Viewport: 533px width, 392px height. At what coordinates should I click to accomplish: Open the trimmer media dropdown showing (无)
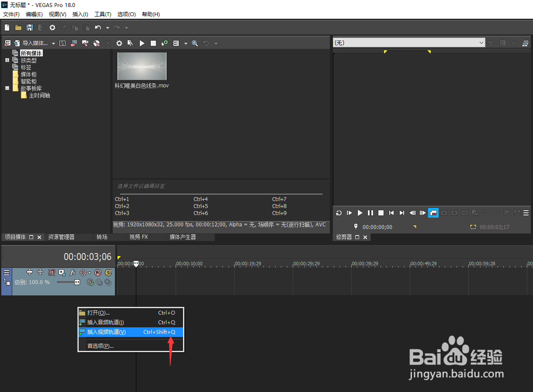409,43
